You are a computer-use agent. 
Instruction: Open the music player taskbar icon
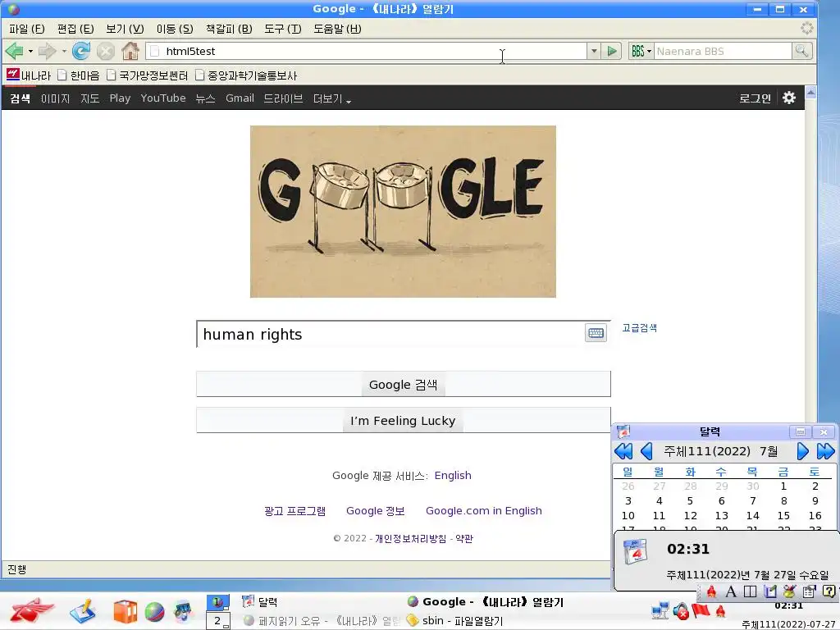point(183,611)
